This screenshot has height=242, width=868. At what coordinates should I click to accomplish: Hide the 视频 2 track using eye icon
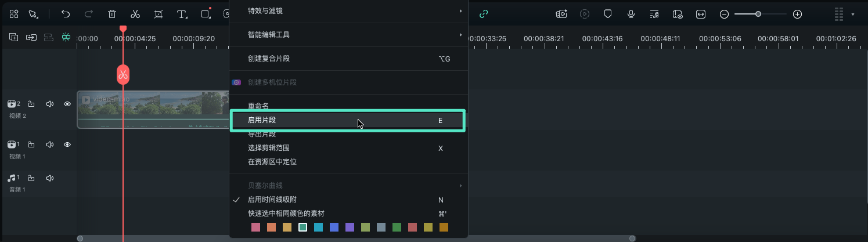pos(67,104)
